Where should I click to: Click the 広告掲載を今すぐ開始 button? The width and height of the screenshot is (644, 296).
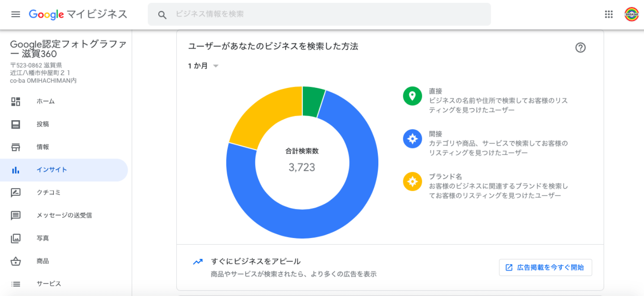[x=545, y=267]
